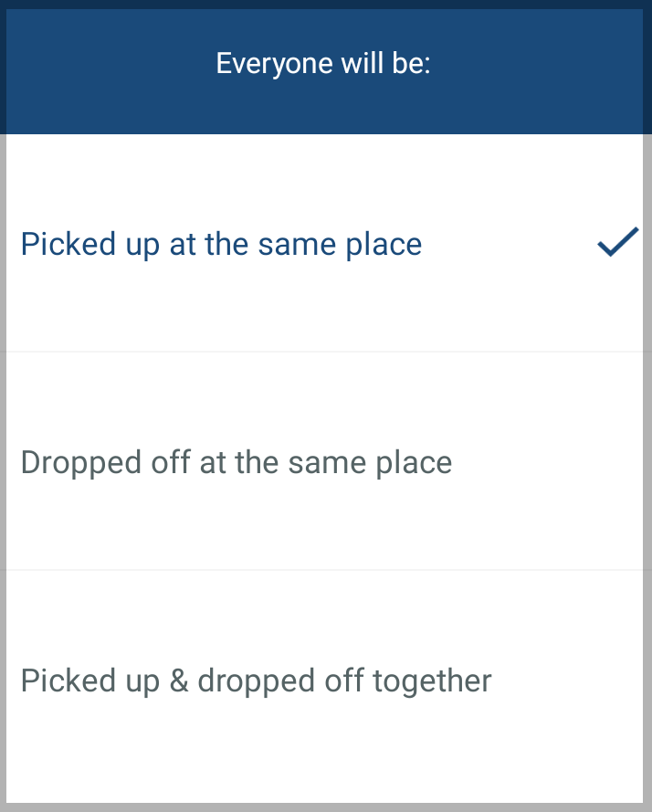
Task: Tap the blue checkmark icon
Action: click(x=617, y=244)
